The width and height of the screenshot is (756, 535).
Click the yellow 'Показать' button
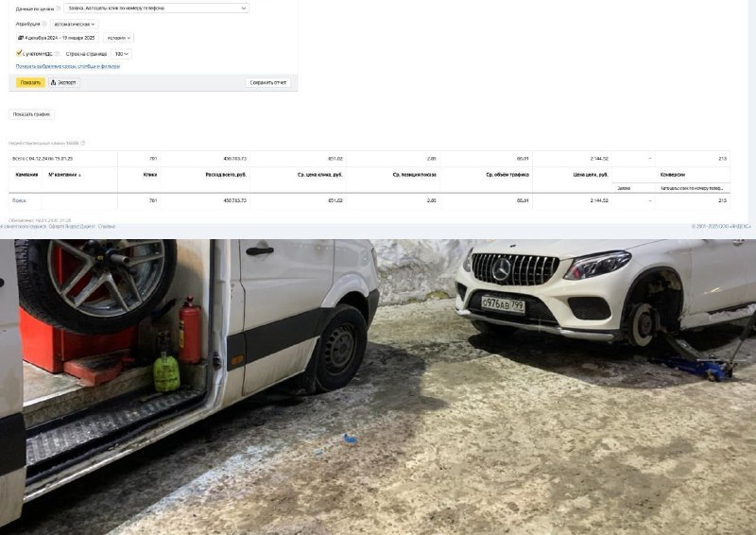point(30,82)
